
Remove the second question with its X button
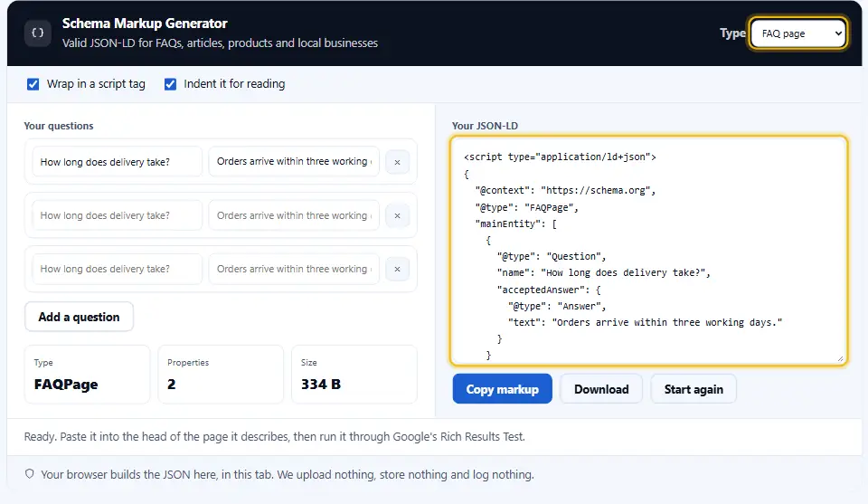click(398, 215)
